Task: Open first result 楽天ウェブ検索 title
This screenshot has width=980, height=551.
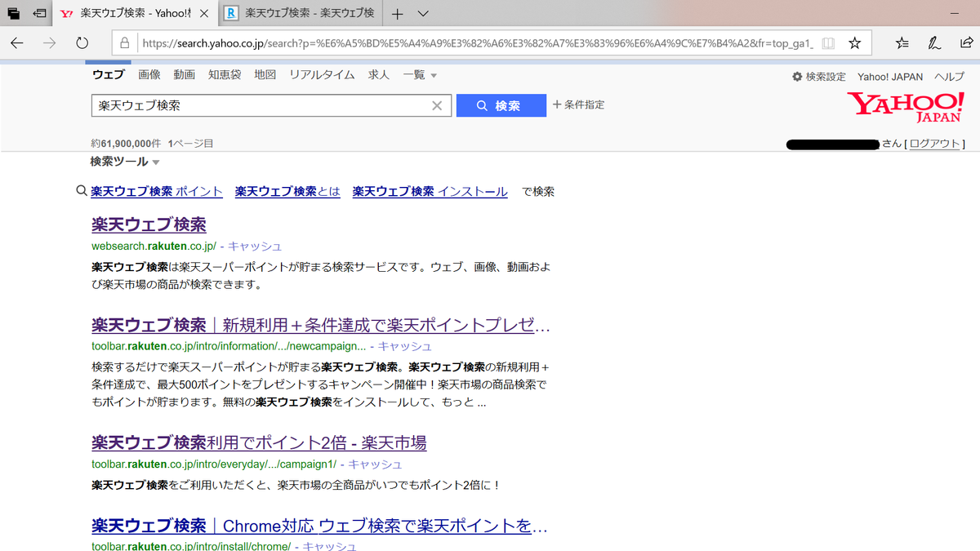Action: (149, 224)
